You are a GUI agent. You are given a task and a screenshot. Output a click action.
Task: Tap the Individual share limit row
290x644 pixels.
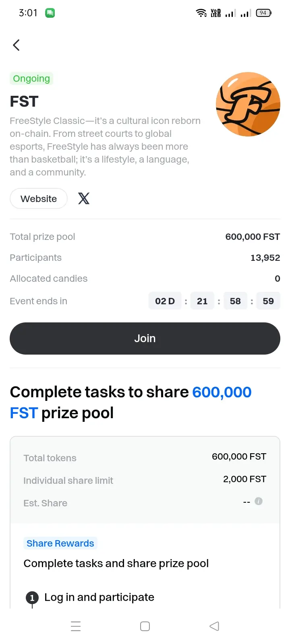[145, 480]
